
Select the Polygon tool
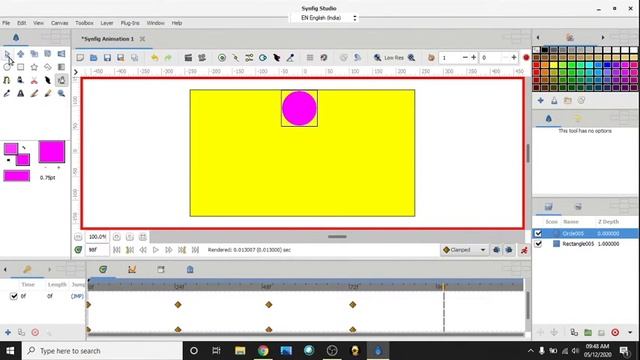tap(48, 67)
